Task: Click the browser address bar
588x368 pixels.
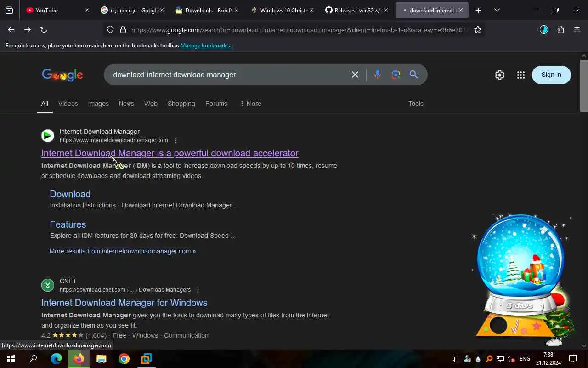Action: coord(299,30)
